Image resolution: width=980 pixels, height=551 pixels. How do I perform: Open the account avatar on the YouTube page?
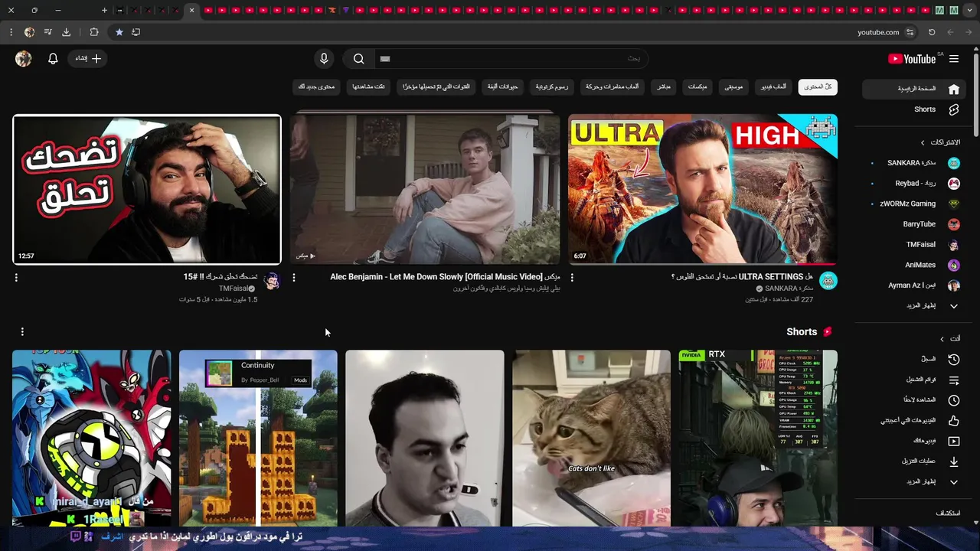click(24, 59)
